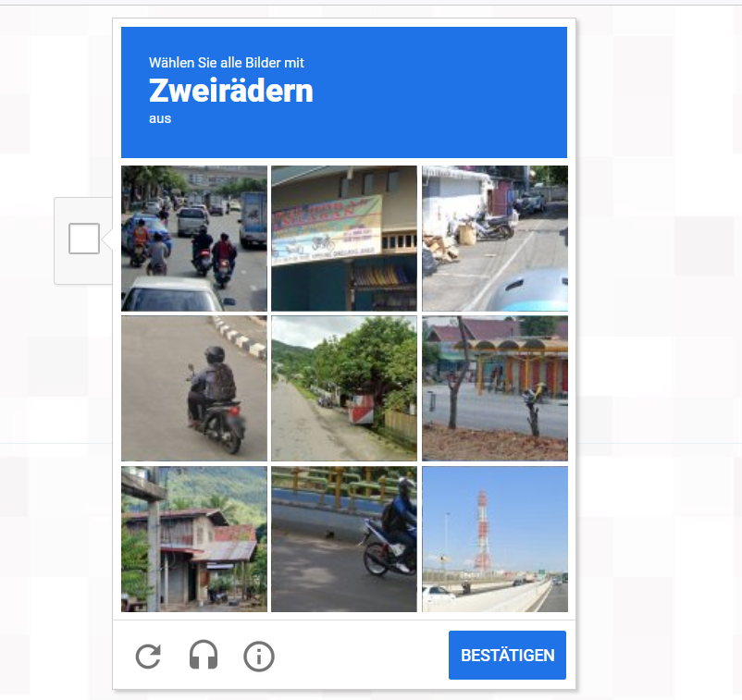Select the tile with the yellow bridge railing

coord(344,539)
